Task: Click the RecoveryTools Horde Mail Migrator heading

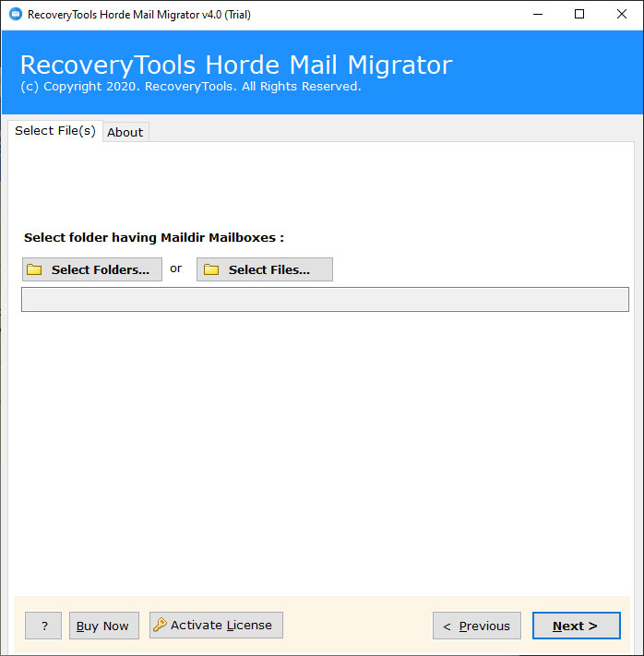Action: click(236, 65)
